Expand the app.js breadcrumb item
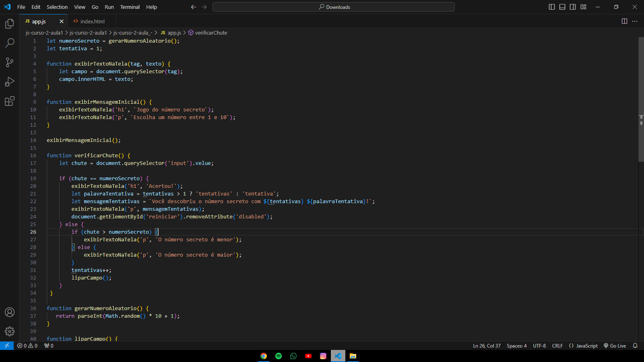644x362 pixels. 171,33
